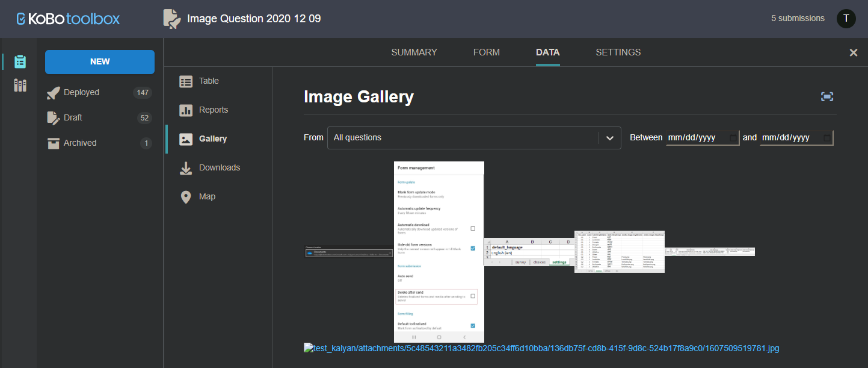868x368 pixels.
Task: Open the Table view icon
Action: point(186,81)
